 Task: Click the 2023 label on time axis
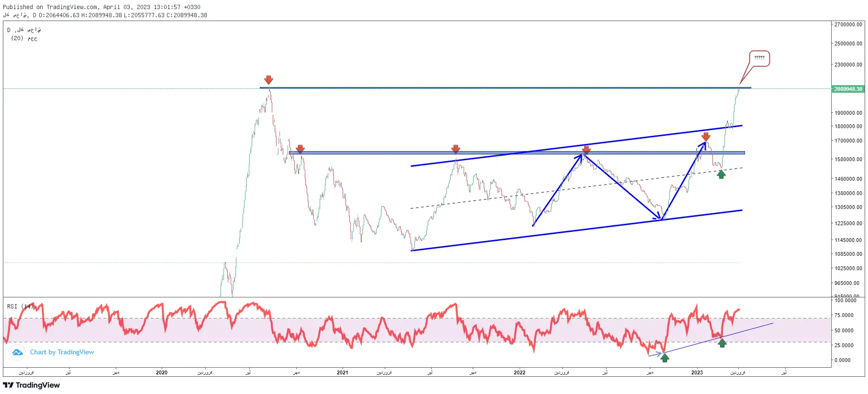[697, 372]
